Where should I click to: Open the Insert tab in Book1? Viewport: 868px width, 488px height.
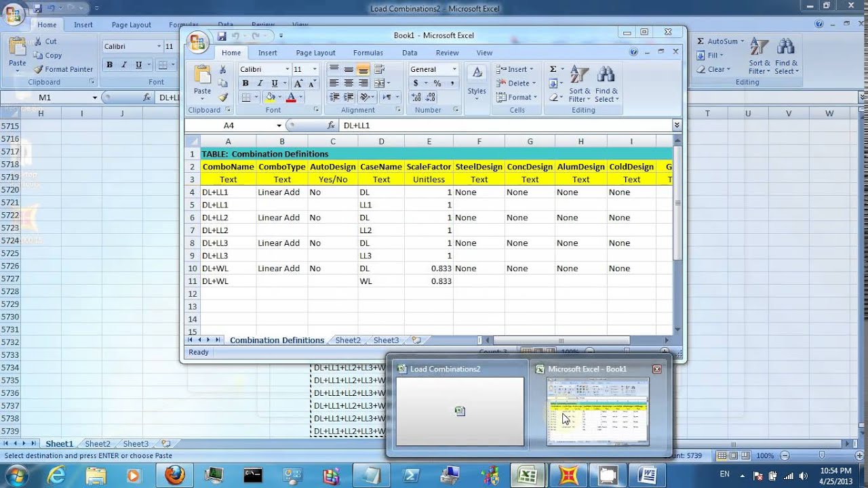267,53
